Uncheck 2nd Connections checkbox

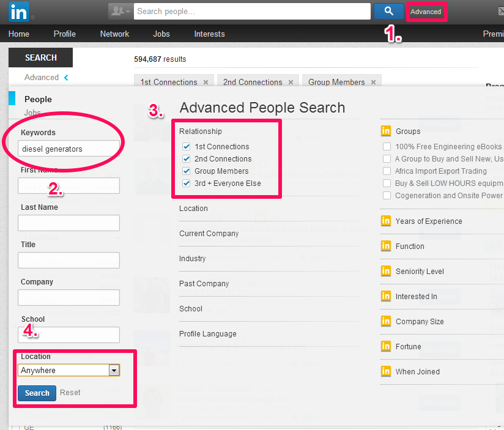187,159
